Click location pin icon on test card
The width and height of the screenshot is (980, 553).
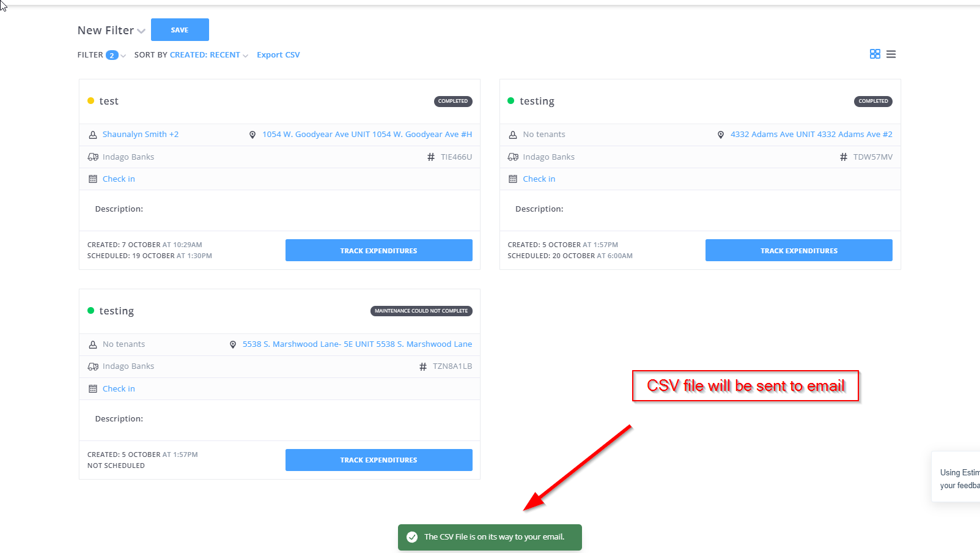click(252, 135)
